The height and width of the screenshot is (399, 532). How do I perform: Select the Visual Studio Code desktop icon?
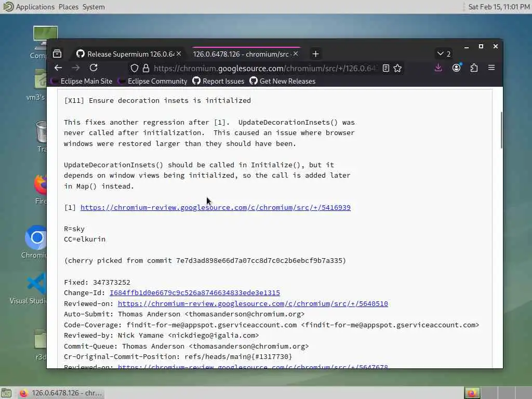29,289
